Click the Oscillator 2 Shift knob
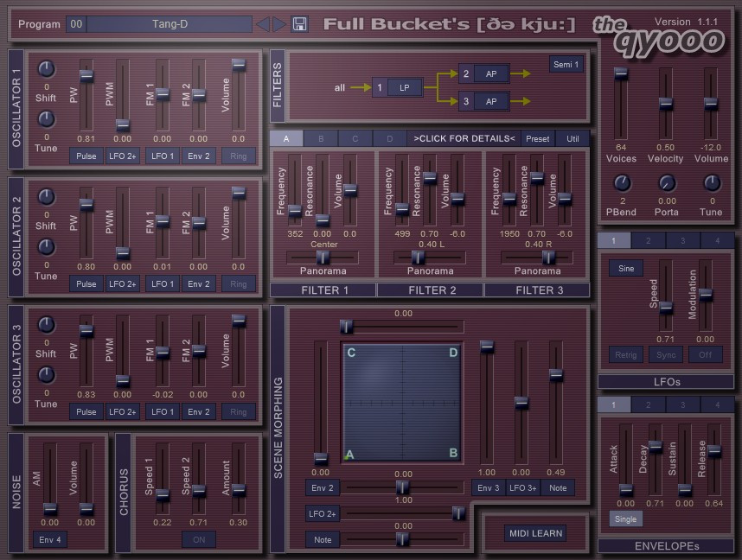Image resolution: width=742 pixels, height=560 pixels. coord(47,197)
